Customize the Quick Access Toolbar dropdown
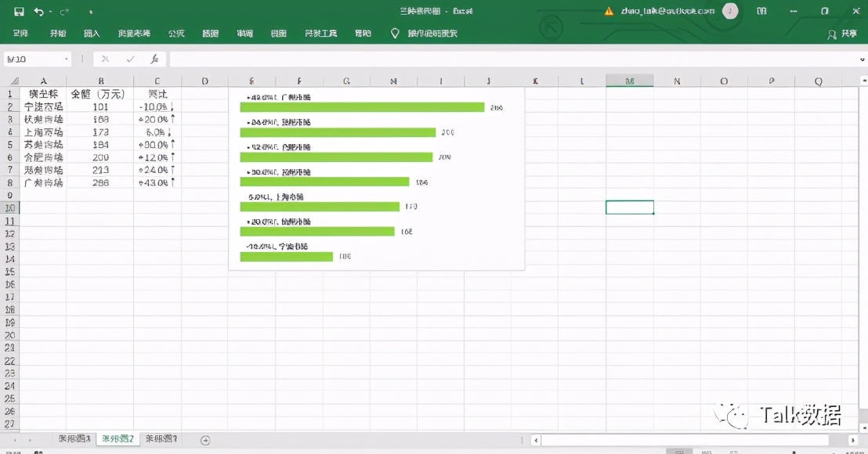This screenshot has width=868, height=454. click(x=90, y=12)
